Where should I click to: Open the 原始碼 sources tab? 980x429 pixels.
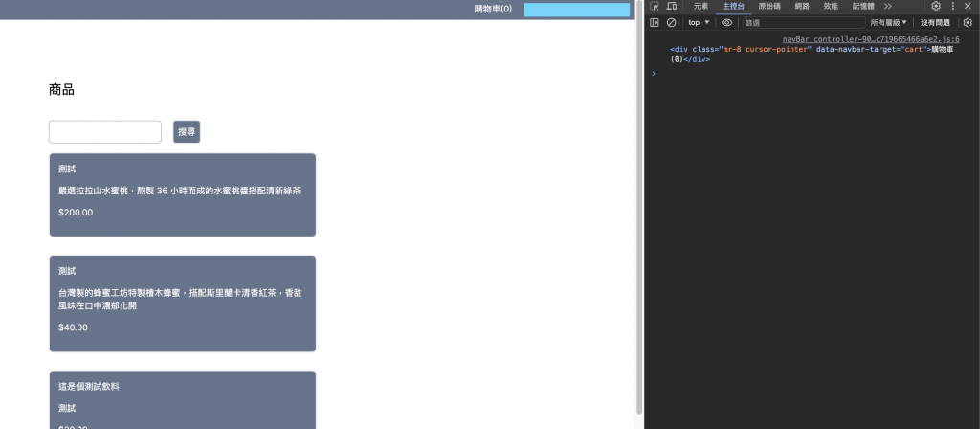(769, 7)
